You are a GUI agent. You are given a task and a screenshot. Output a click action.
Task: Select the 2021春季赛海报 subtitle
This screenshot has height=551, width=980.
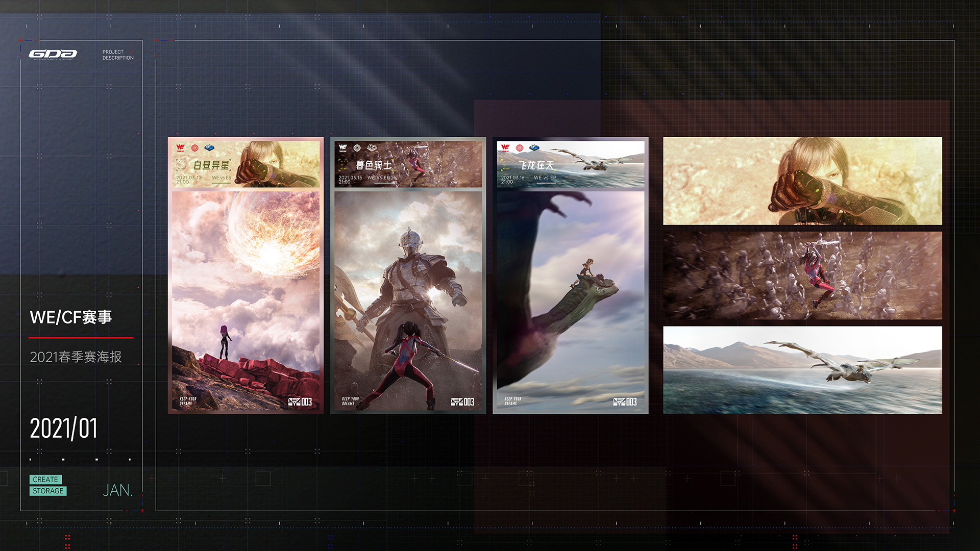point(76,357)
